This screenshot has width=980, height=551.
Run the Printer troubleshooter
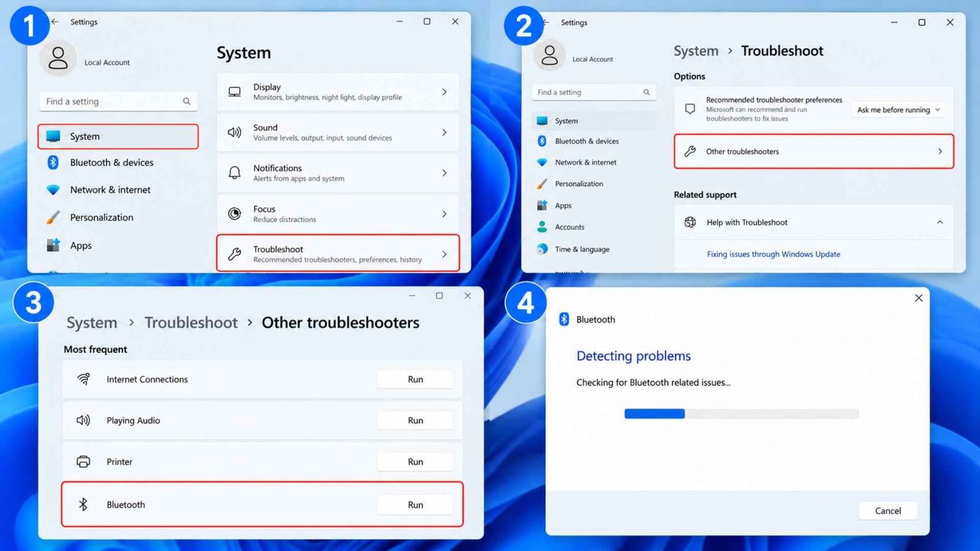click(x=415, y=462)
